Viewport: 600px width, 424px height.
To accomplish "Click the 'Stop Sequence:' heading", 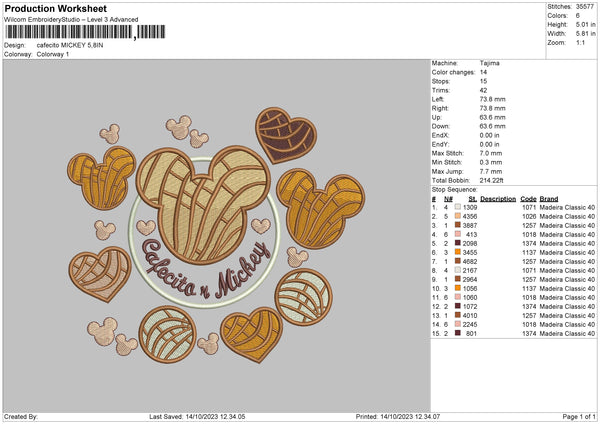I will 455,190.
